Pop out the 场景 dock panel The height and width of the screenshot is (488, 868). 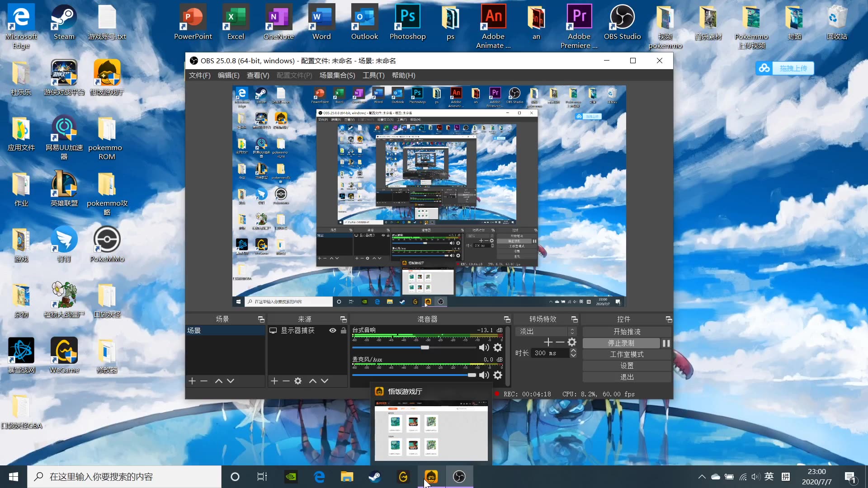pos(261,319)
